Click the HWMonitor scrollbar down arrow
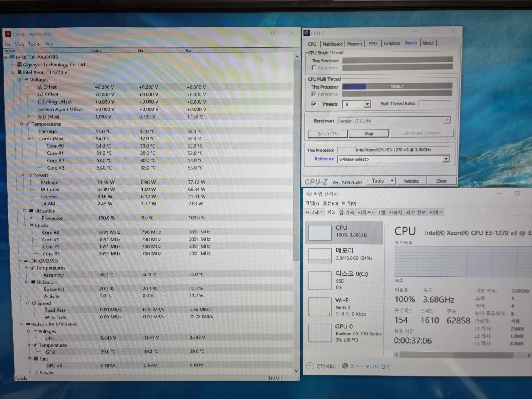This screenshot has height=399, width=532. [296, 370]
